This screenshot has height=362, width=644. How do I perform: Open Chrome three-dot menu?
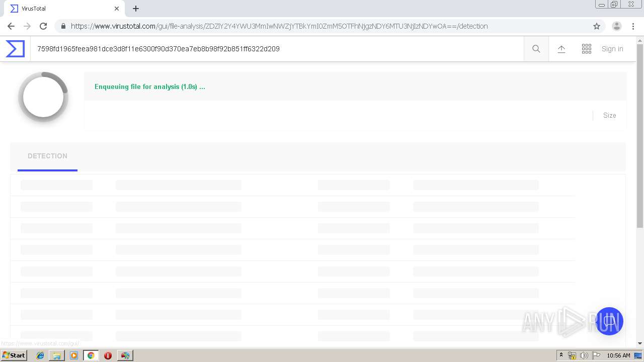pos(633,26)
